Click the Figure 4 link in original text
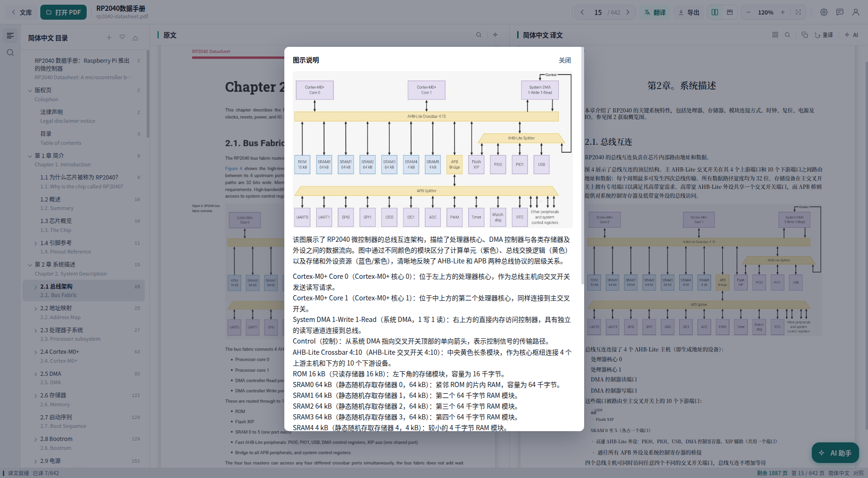The width and height of the screenshot is (868, 478). 233,168
